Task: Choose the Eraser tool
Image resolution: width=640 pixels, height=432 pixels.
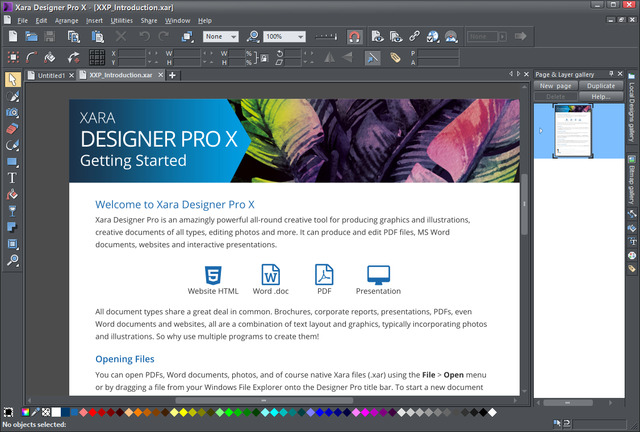Action: point(12,129)
